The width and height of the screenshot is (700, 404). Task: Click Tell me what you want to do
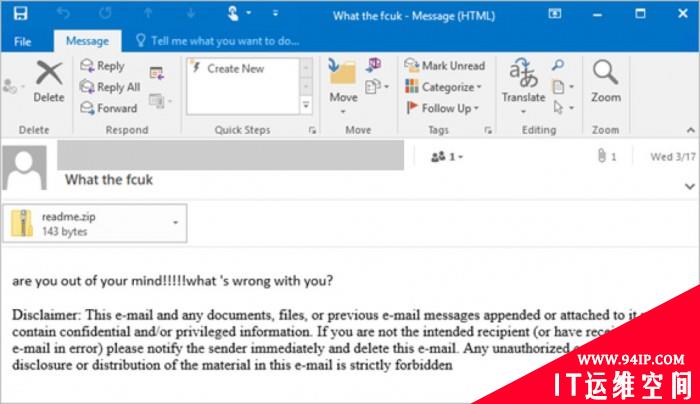tap(218, 41)
